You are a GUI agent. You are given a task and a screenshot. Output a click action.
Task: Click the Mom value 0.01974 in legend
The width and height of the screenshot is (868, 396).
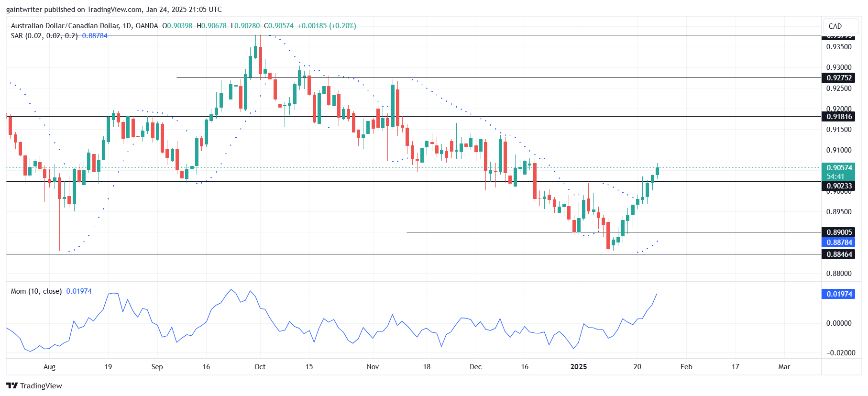pos(79,291)
